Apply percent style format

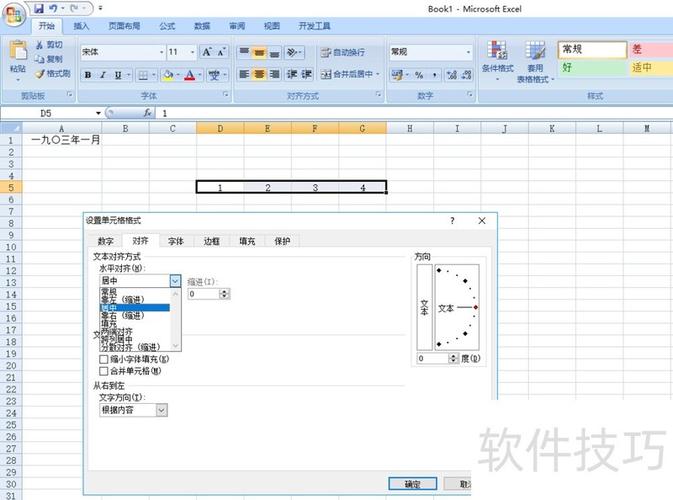[x=419, y=75]
